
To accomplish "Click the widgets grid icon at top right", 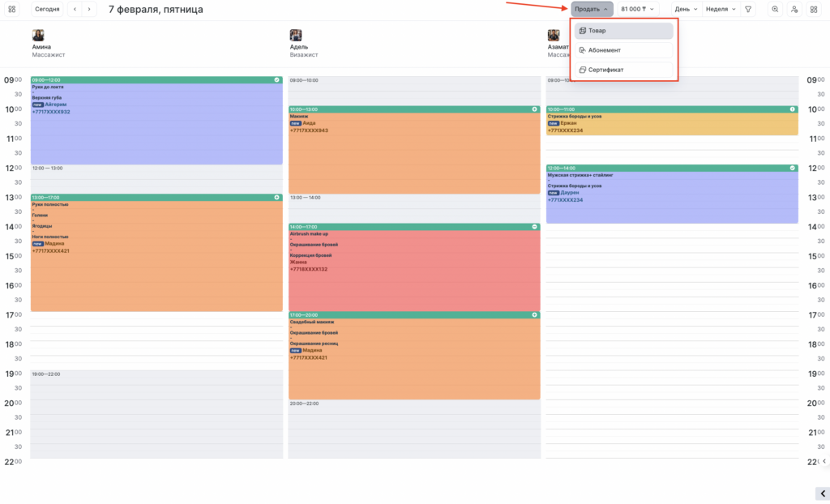I will click(814, 9).
